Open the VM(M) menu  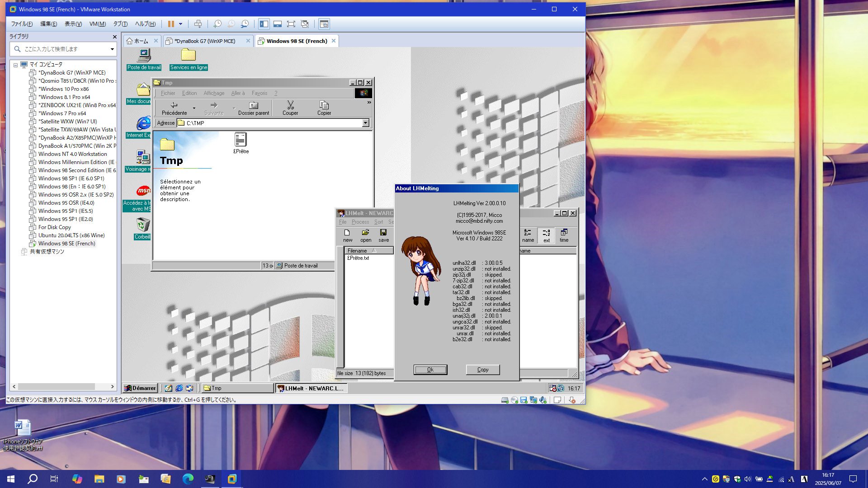click(97, 24)
